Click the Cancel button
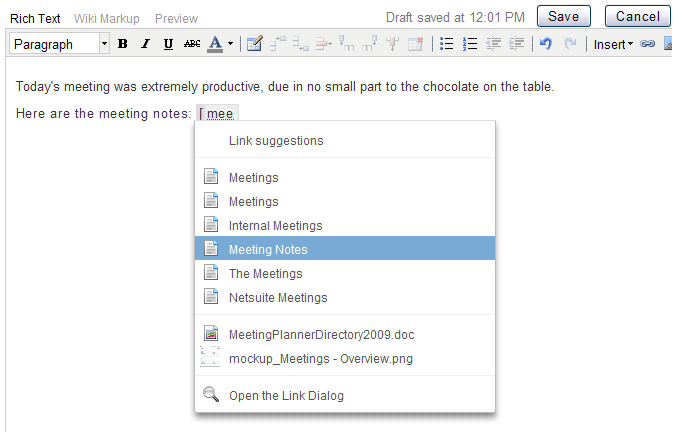Screen dimensions: 678x432 637,16
